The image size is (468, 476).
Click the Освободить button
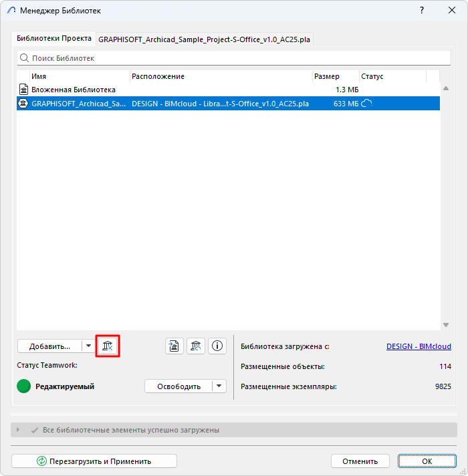click(179, 386)
